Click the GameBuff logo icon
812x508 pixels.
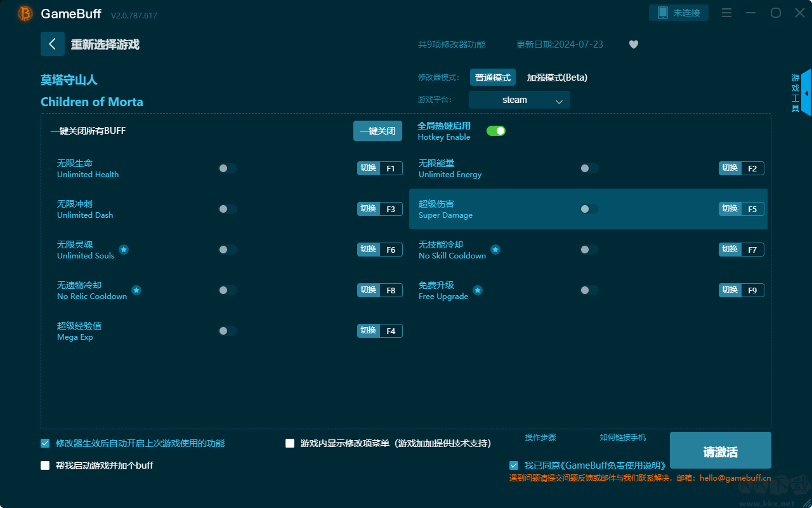click(x=25, y=13)
